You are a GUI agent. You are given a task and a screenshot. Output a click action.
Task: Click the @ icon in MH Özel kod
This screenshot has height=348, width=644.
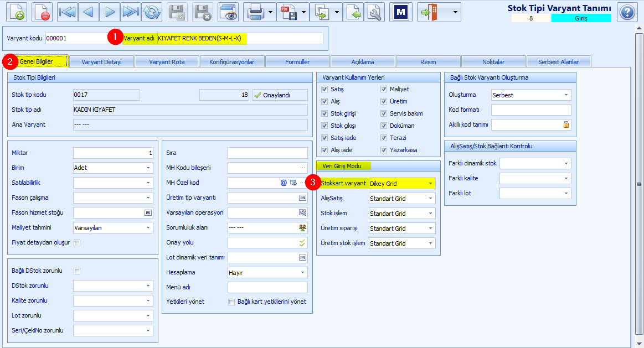[x=284, y=183]
